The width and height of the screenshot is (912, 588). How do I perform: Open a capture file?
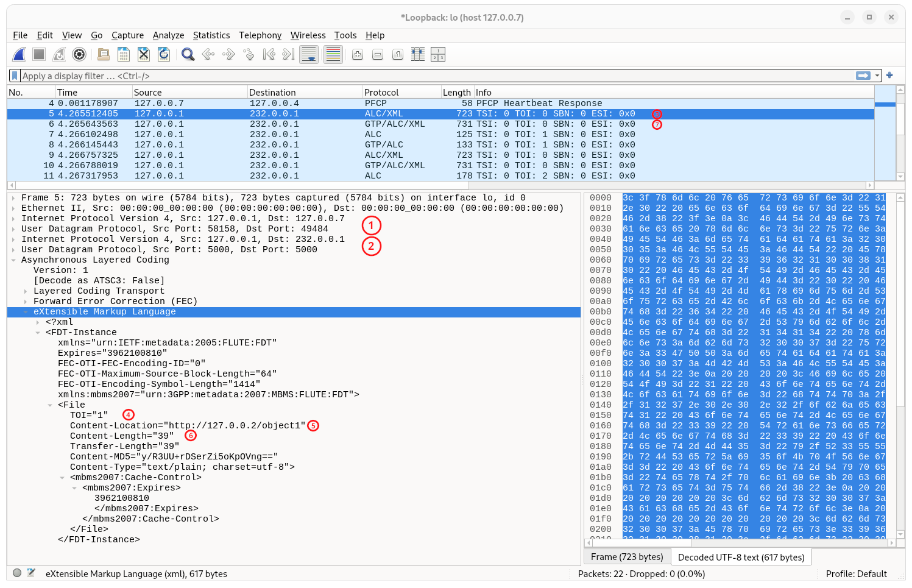coord(104,54)
